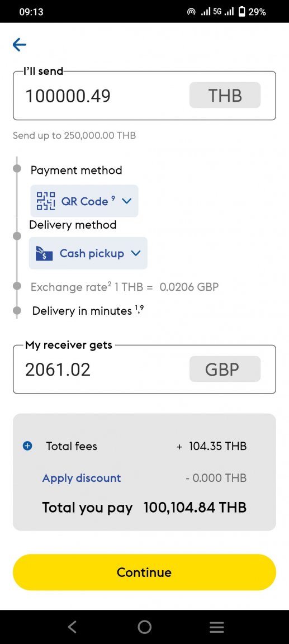The image size is (289, 644).
Task: Click the Continue button
Action: [144, 572]
